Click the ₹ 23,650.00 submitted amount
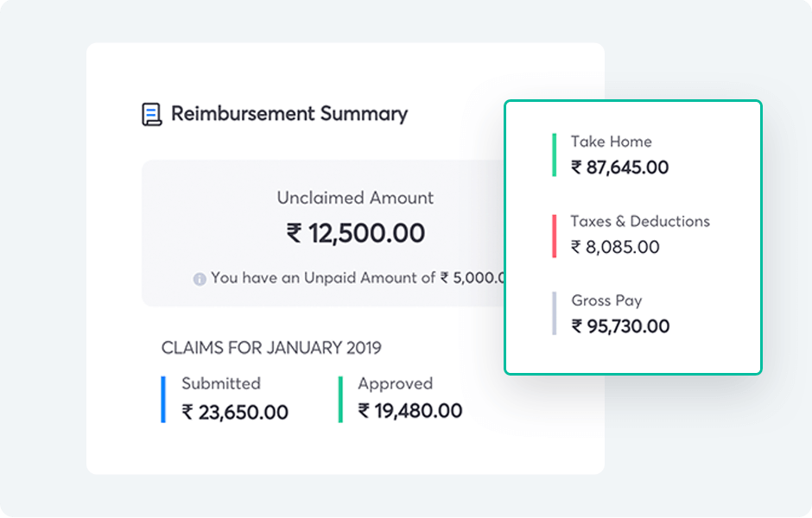812x518 pixels. coord(234,412)
